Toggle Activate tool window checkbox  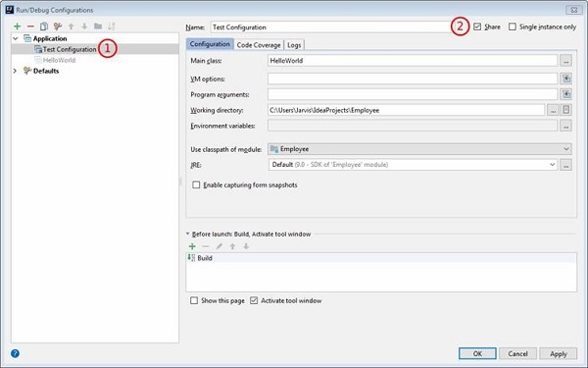[254, 300]
